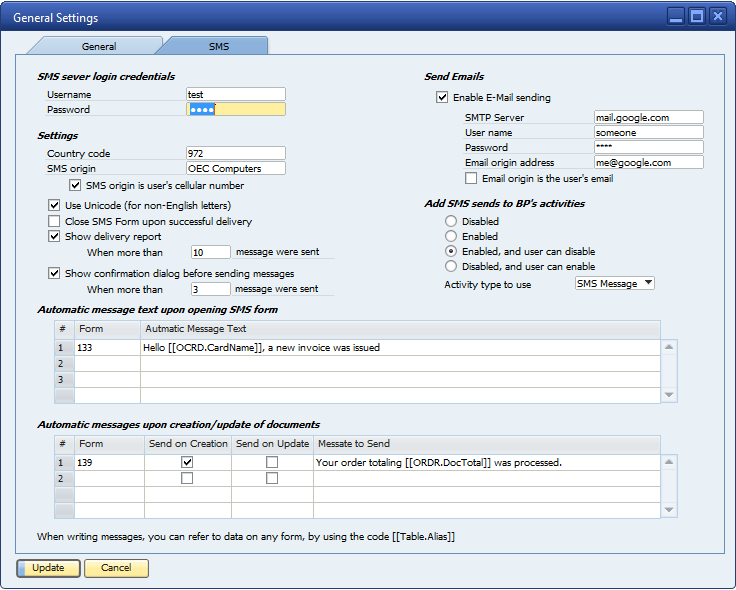
Task: Minimize the General Settings window
Action: [x=676, y=17]
